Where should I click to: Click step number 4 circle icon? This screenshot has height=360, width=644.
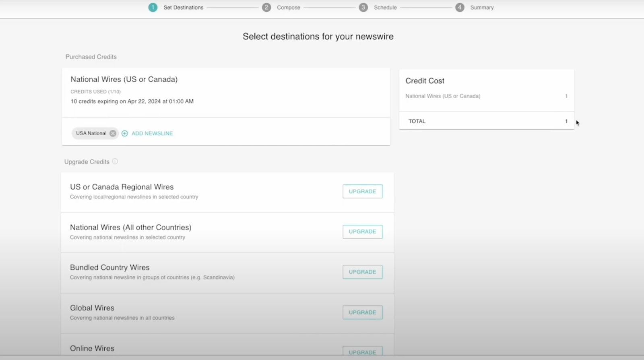point(460,7)
